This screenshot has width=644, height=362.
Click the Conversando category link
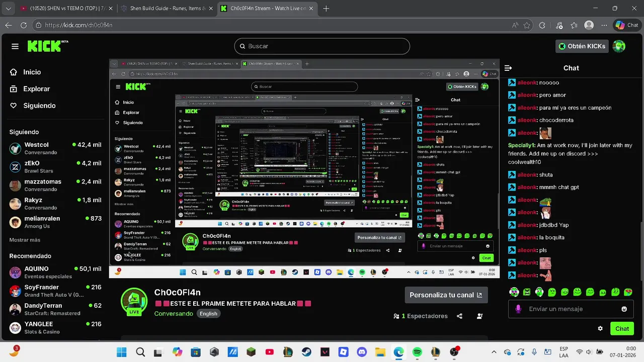(174, 314)
